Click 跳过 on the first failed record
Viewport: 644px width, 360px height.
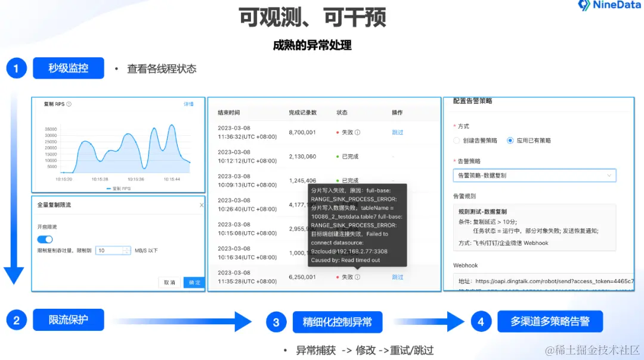coord(398,132)
